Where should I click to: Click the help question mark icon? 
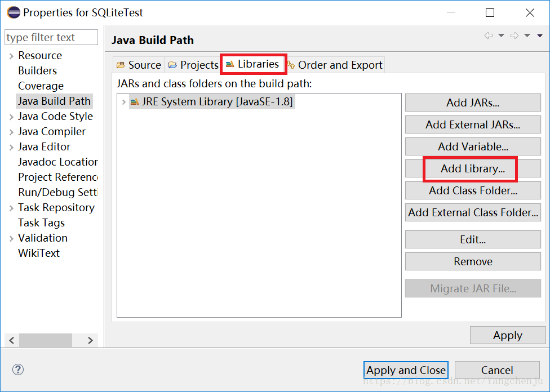pyautogui.click(x=18, y=369)
